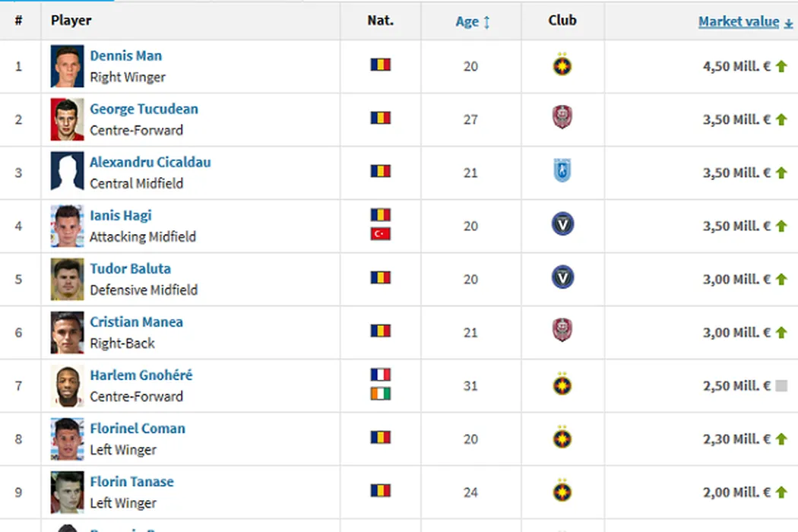Open Dennis Man's player profile link
798x532 pixels.
[125, 55]
